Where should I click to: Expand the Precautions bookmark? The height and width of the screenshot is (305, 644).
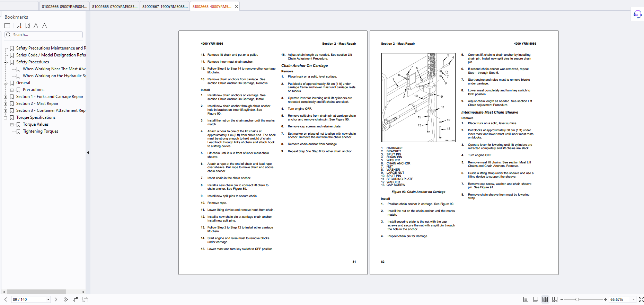[12, 90]
